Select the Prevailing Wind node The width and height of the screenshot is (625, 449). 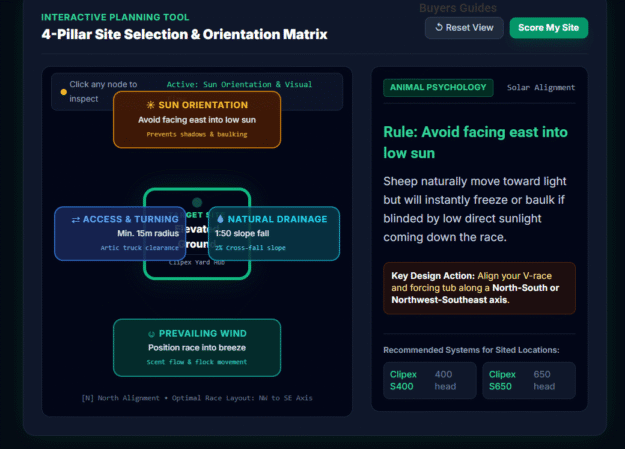(197, 348)
